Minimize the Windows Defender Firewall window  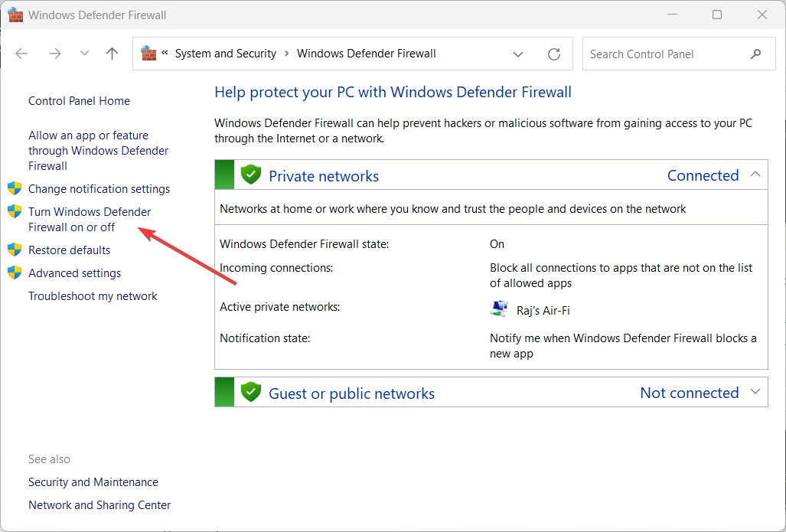point(673,15)
